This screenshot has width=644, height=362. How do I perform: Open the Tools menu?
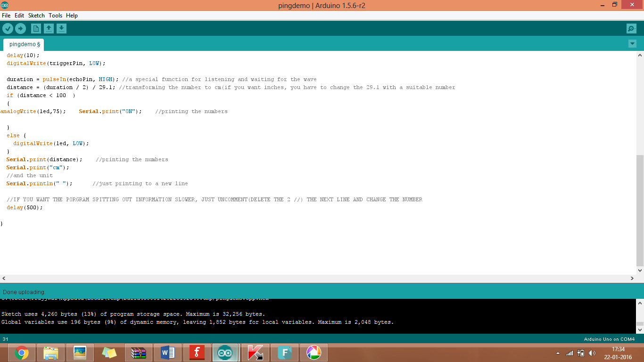(x=55, y=15)
